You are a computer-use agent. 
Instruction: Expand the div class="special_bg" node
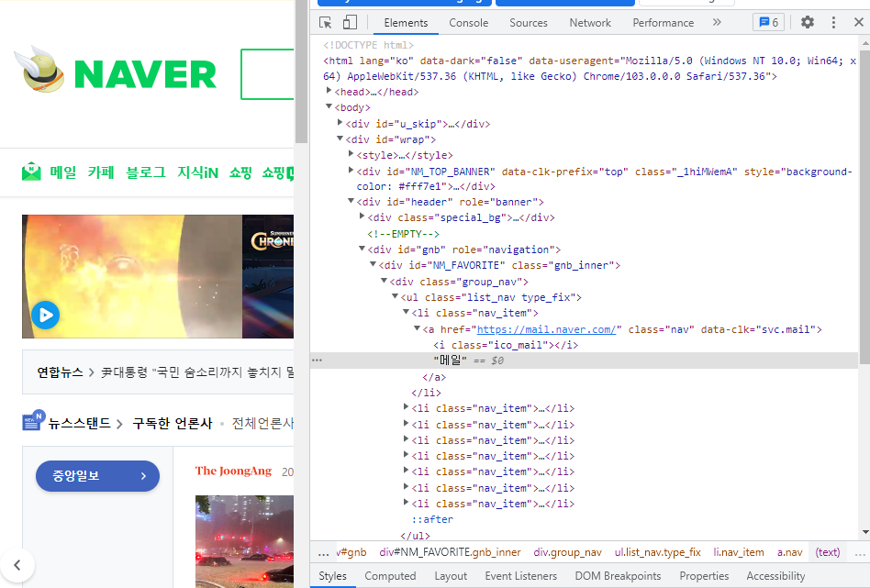click(362, 216)
